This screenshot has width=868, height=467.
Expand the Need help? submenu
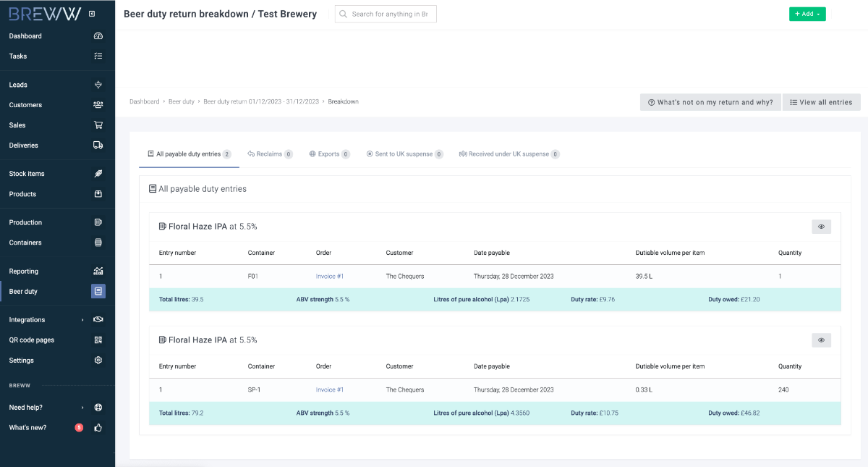(82, 408)
